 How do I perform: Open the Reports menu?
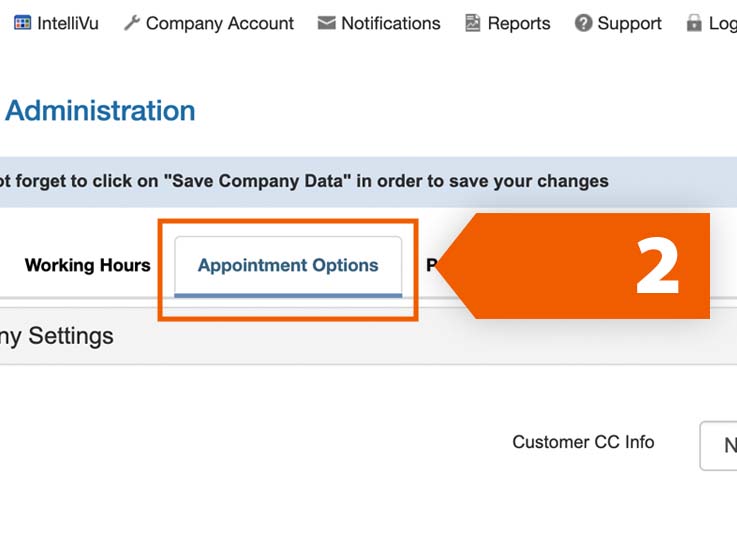point(518,23)
